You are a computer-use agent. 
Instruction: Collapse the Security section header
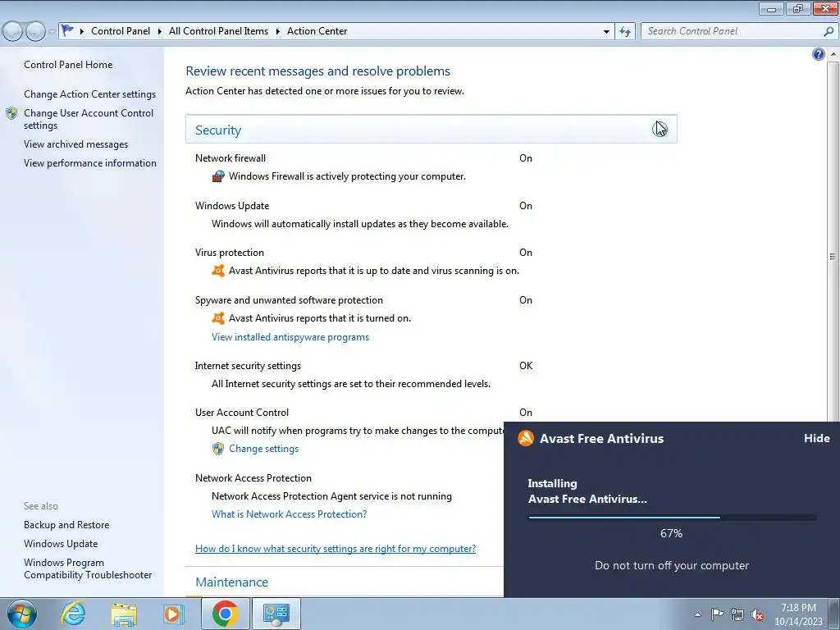431,129
